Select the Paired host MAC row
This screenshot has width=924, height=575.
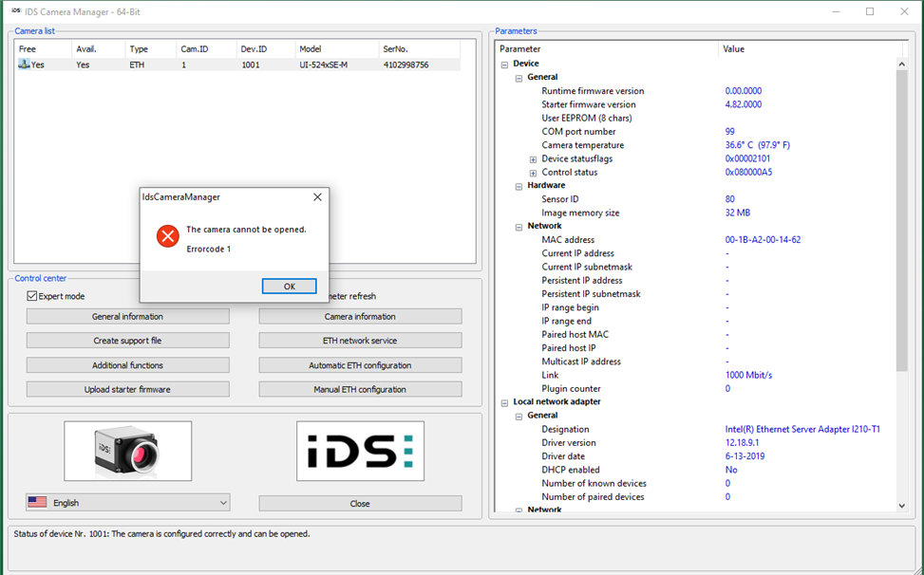(x=697, y=334)
